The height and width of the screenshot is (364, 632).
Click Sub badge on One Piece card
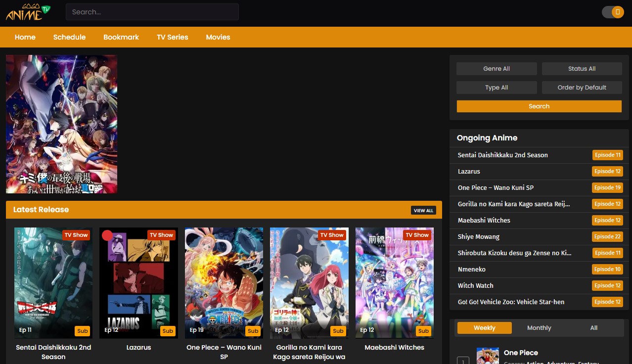253,331
